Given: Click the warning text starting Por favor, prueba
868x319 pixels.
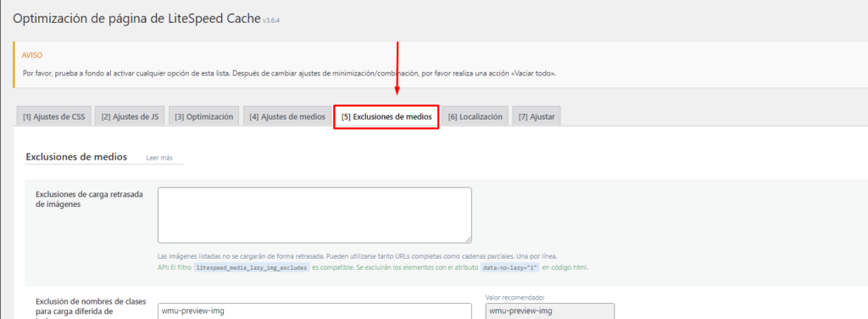Looking at the screenshot, I should (x=289, y=73).
